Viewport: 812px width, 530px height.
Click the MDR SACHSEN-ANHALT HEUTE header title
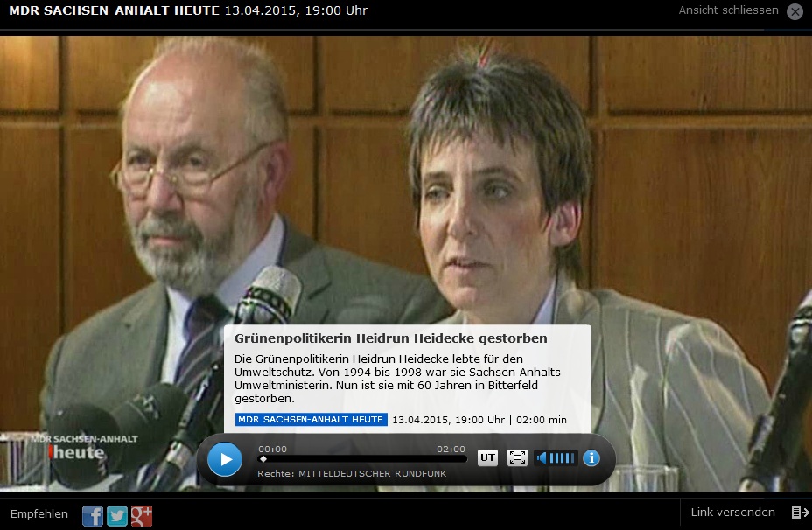pos(114,10)
